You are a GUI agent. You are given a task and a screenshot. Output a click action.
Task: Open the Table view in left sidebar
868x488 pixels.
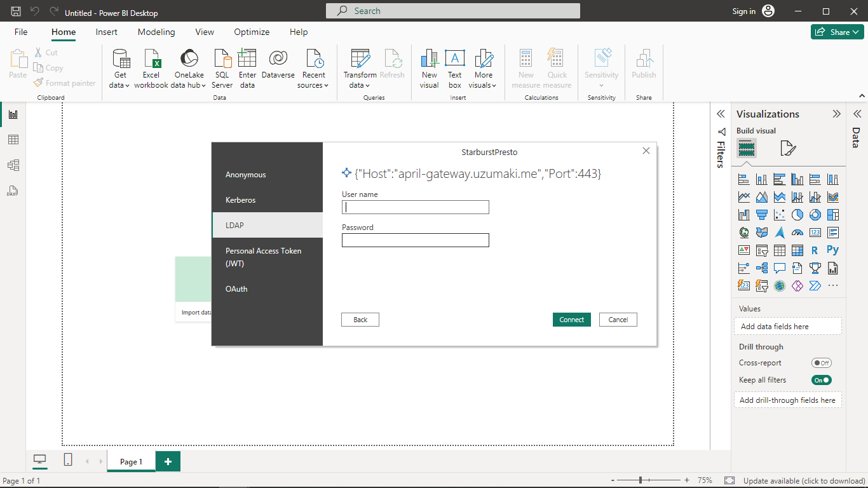pyautogui.click(x=13, y=140)
